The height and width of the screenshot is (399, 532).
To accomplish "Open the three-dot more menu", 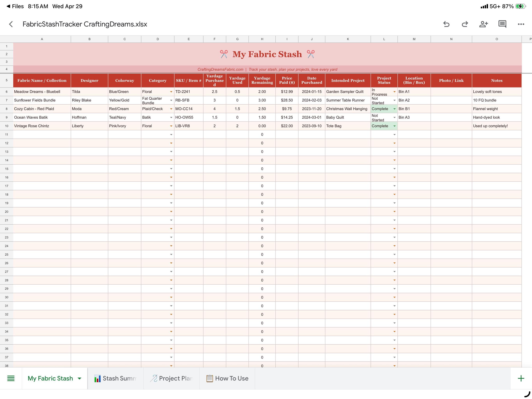I will tap(521, 24).
